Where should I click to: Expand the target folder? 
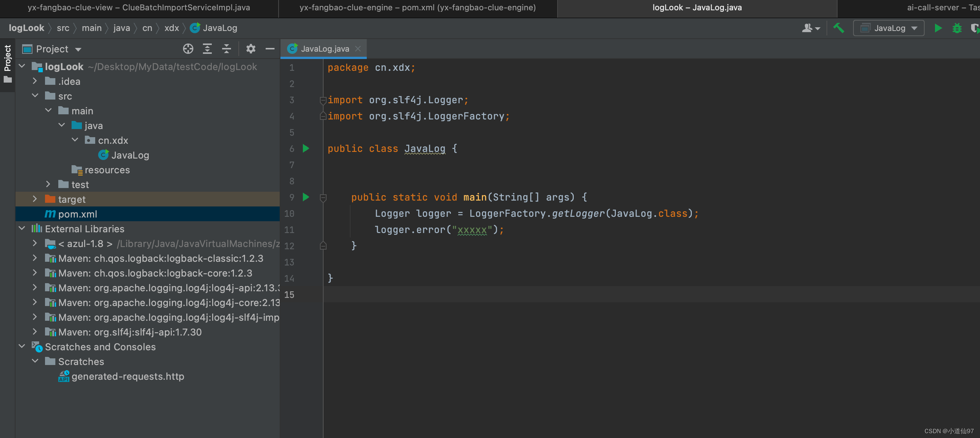pyautogui.click(x=35, y=199)
